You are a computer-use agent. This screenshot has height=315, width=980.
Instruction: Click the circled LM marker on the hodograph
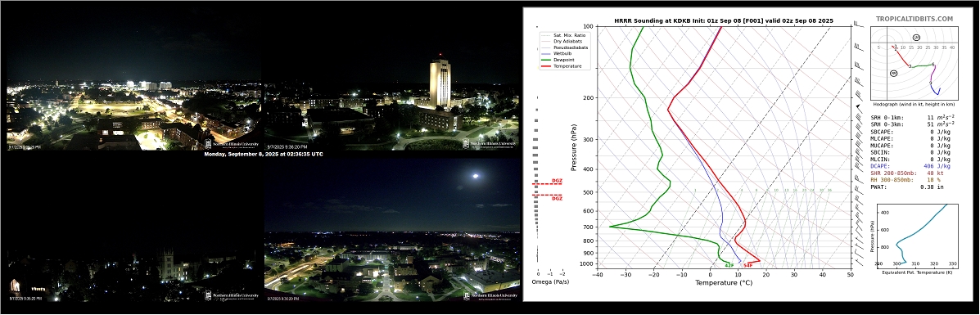(916, 38)
